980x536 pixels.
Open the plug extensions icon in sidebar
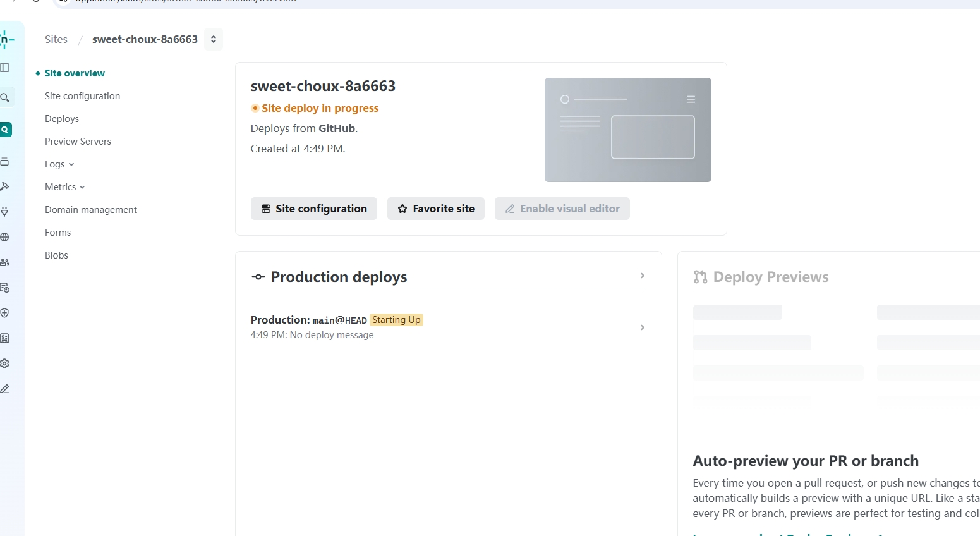pos(5,212)
